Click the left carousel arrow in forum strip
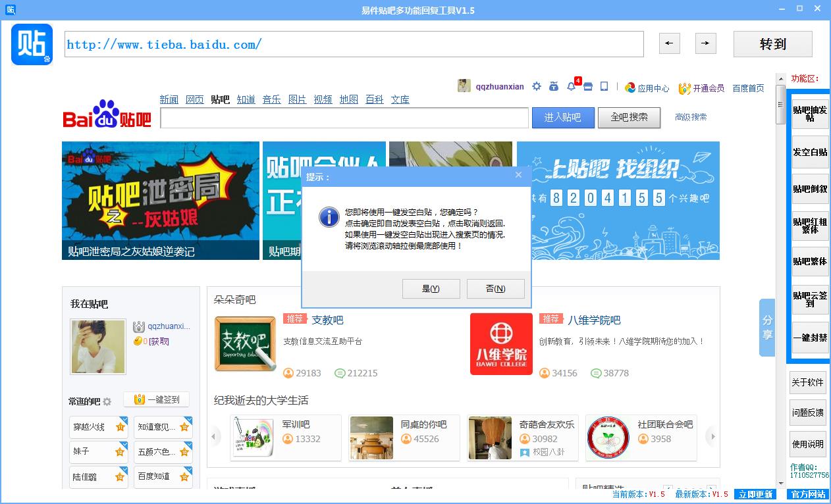Image resolution: width=831 pixels, height=504 pixels. (x=214, y=436)
